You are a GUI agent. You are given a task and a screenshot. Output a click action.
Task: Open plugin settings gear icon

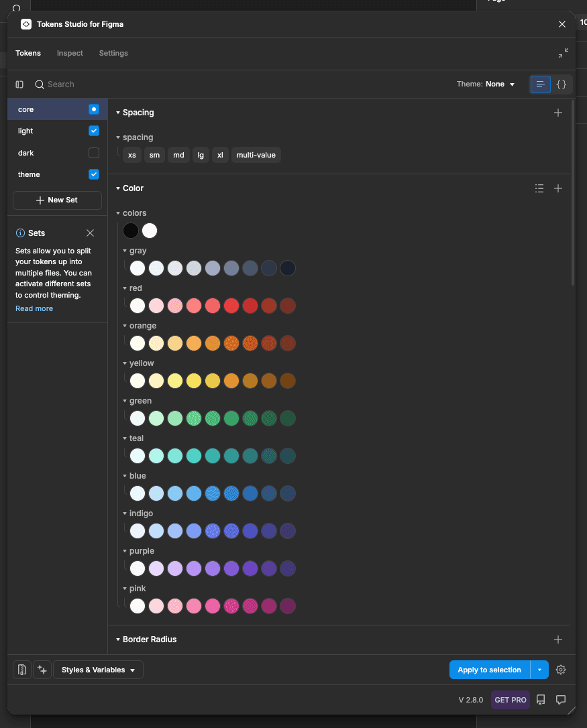pos(561,670)
